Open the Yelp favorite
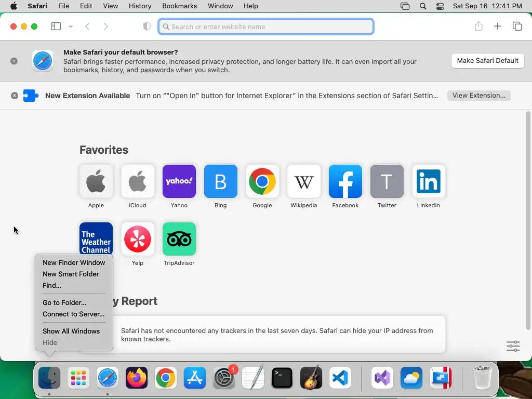The width and height of the screenshot is (532, 399). tap(137, 239)
